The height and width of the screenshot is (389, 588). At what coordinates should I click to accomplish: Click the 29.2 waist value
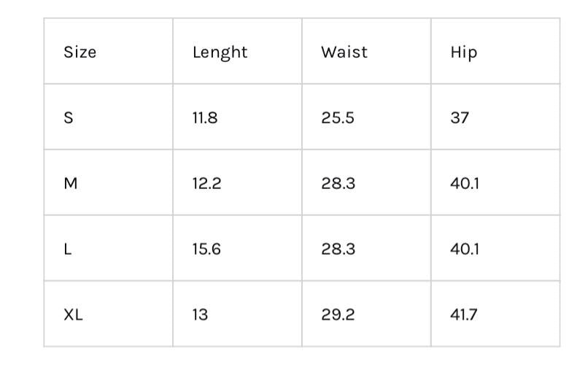pyautogui.click(x=339, y=315)
